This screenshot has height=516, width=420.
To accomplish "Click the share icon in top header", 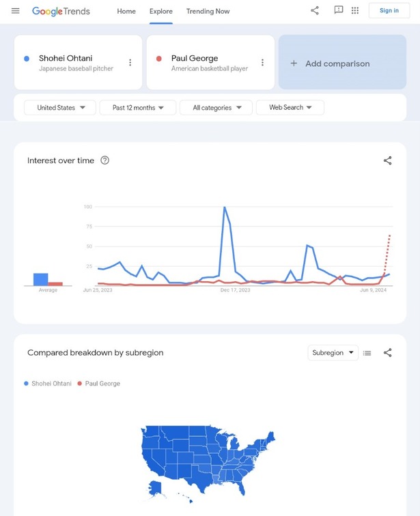I will (315, 11).
